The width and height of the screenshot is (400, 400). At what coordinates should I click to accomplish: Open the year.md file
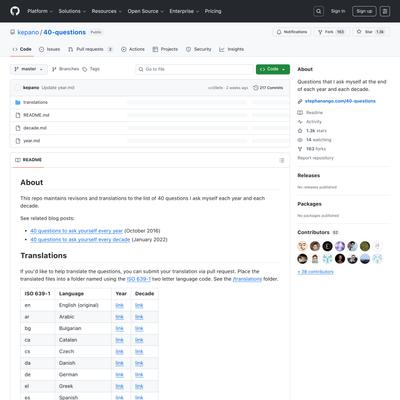32,141
